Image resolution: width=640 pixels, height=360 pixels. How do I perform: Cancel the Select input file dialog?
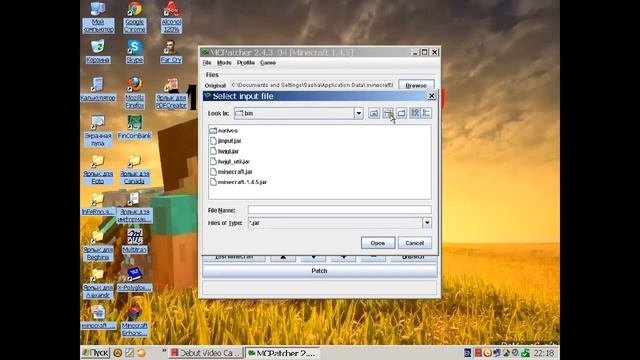point(414,243)
